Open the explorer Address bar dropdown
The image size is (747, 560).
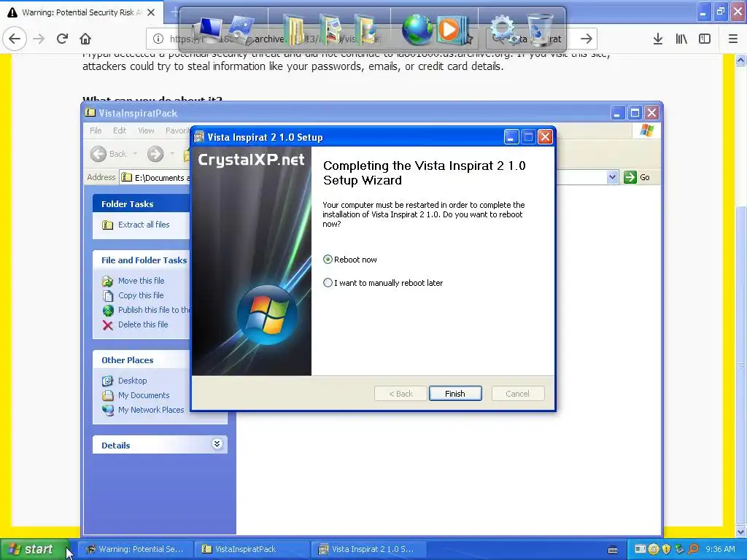(612, 177)
